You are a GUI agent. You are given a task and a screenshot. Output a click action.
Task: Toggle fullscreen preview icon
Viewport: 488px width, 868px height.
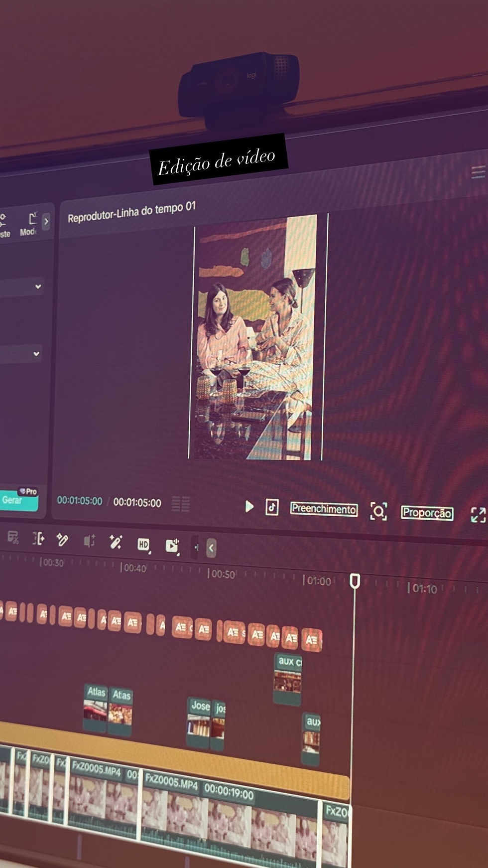(x=478, y=515)
